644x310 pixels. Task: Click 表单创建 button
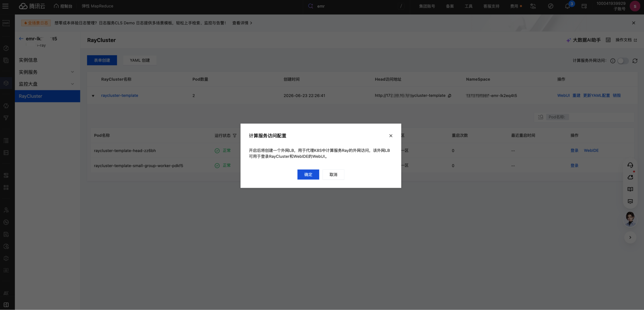(x=102, y=60)
